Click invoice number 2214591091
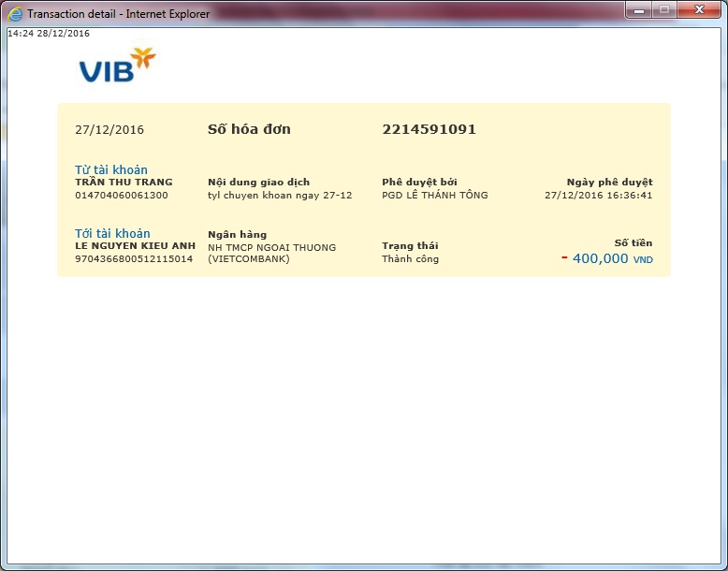 tap(429, 129)
